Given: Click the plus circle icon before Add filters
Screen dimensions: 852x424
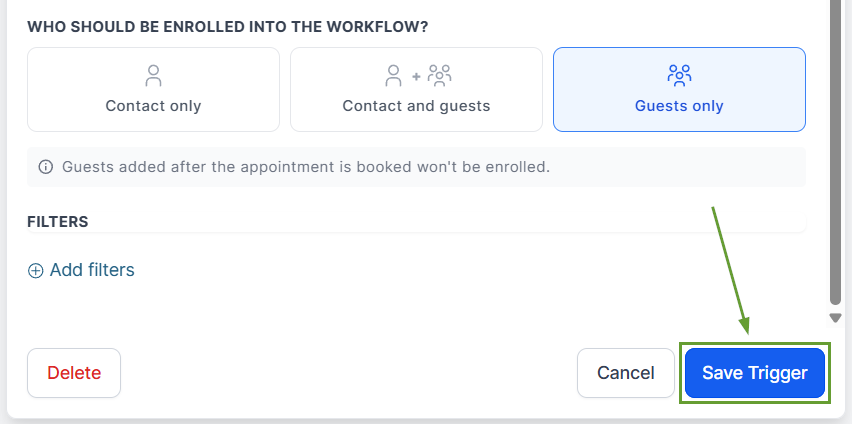Looking at the screenshot, I should (x=36, y=270).
